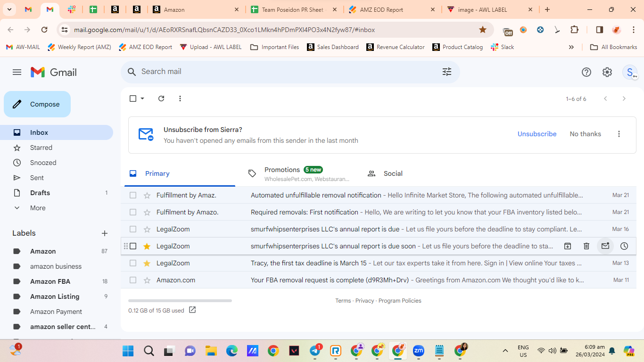This screenshot has width=644, height=362.
Task: Tick the checkbox for LegalZoom Mar 16 email
Action: point(133,229)
